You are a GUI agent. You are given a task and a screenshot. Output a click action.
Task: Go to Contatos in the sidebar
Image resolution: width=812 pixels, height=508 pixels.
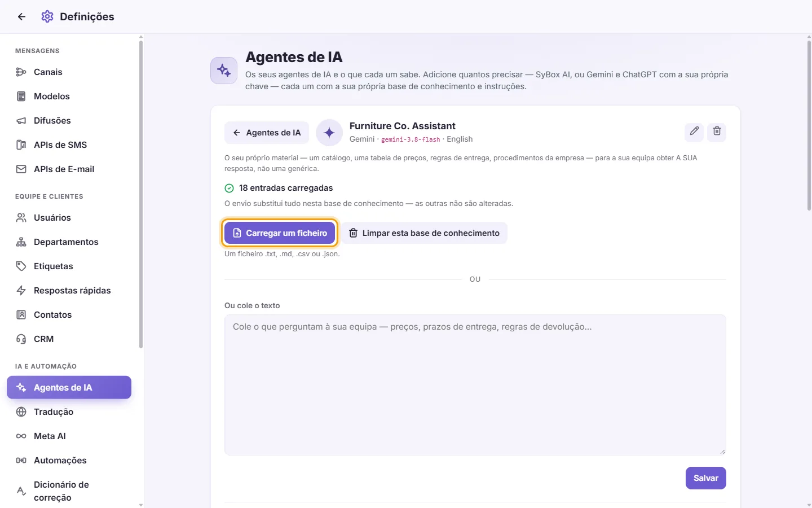tap(69, 315)
